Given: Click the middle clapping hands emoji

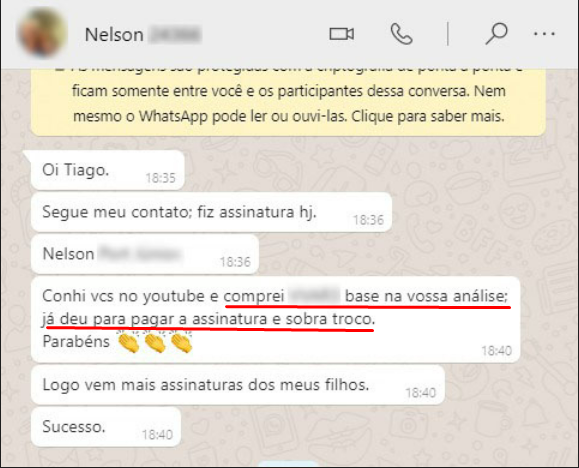Looking at the screenshot, I should 155,342.
